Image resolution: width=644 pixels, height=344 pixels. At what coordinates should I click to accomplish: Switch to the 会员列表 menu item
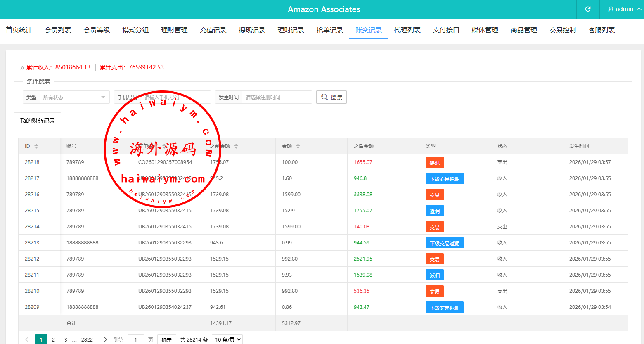(x=58, y=30)
